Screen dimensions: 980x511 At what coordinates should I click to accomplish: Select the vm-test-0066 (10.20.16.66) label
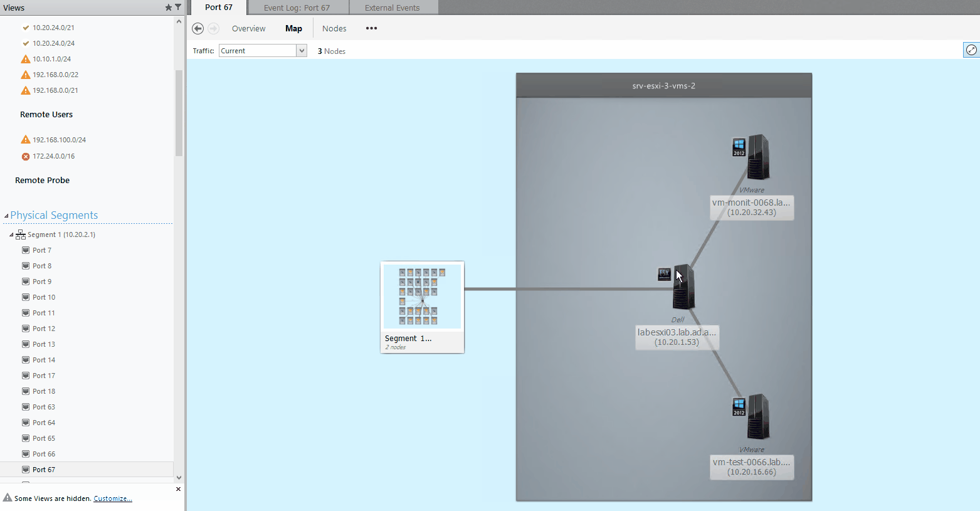pyautogui.click(x=752, y=467)
